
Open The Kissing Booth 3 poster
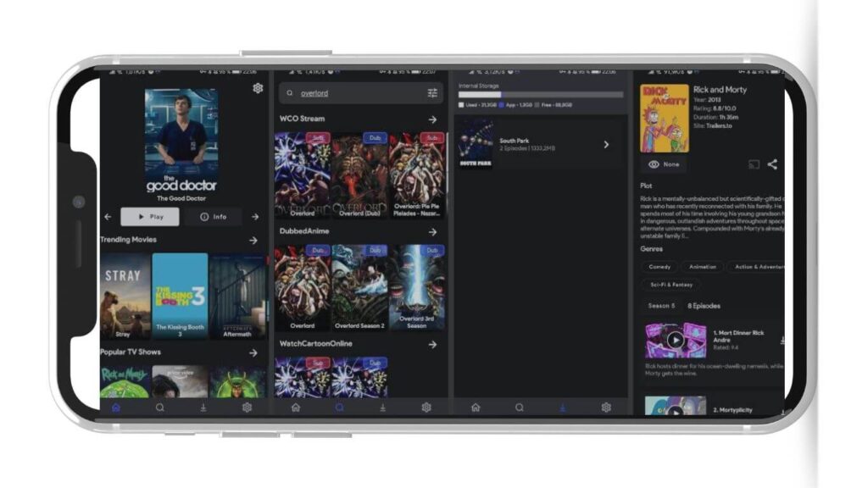pos(180,296)
